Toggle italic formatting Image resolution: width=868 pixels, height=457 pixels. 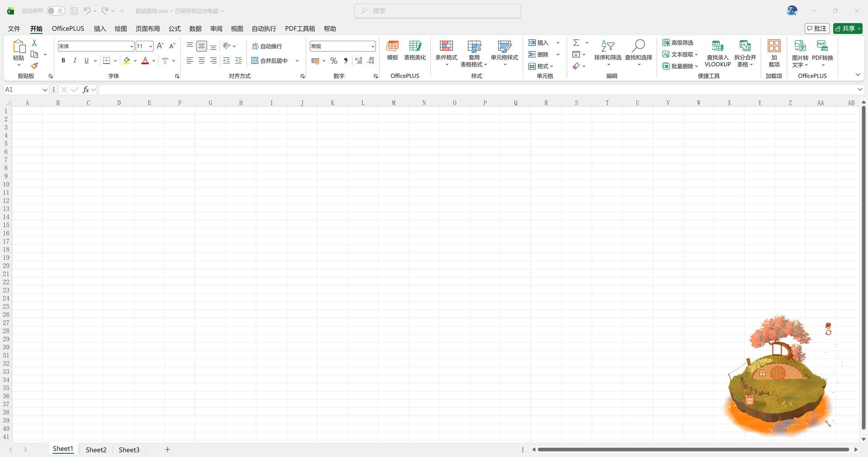(75, 61)
